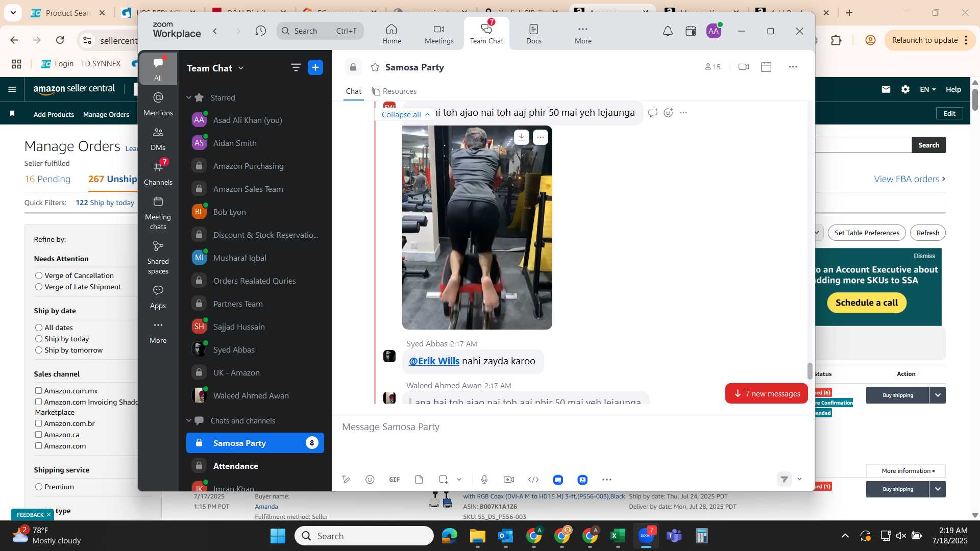This screenshot has width=980, height=551.
Task: Open the Syed Abbas chat
Action: (255, 349)
